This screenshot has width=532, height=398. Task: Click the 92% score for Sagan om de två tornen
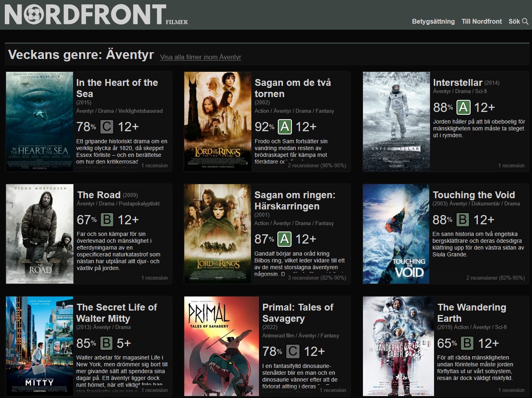click(x=265, y=127)
